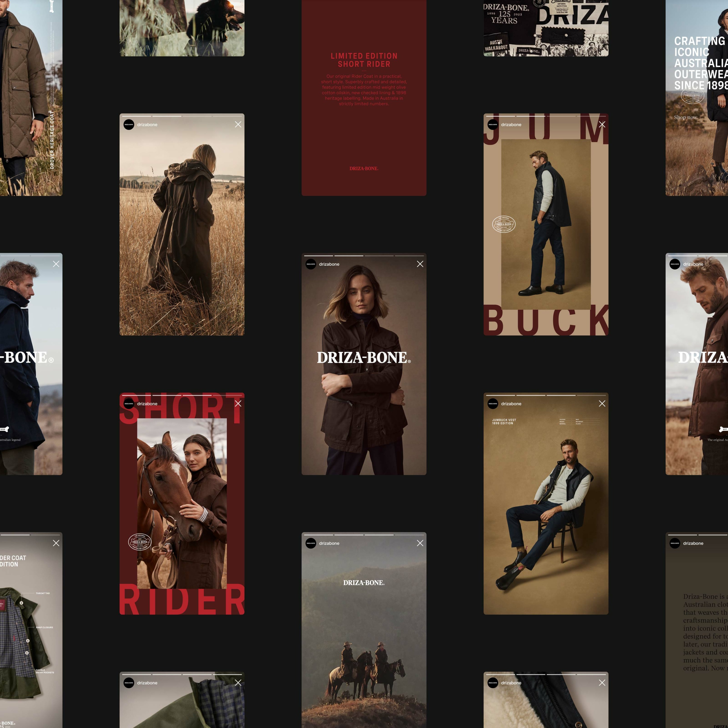This screenshot has height=728, width=728.
Task: Close the coat diagram story with Throat Tab
Action: pos(56,543)
